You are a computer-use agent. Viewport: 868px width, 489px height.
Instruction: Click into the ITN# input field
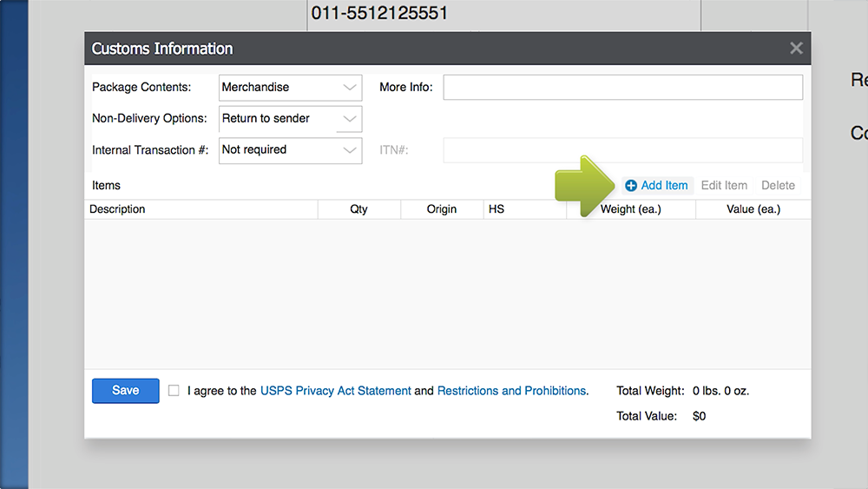(622, 150)
